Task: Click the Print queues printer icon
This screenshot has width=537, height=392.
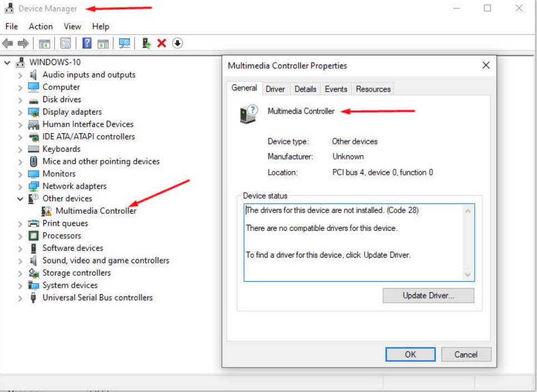Action: (33, 223)
